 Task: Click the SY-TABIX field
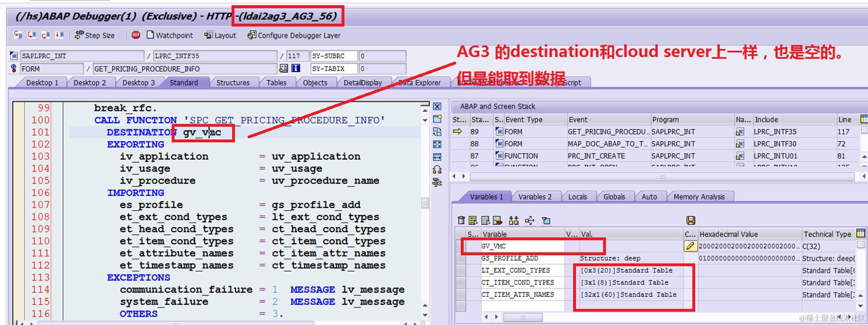(334, 68)
